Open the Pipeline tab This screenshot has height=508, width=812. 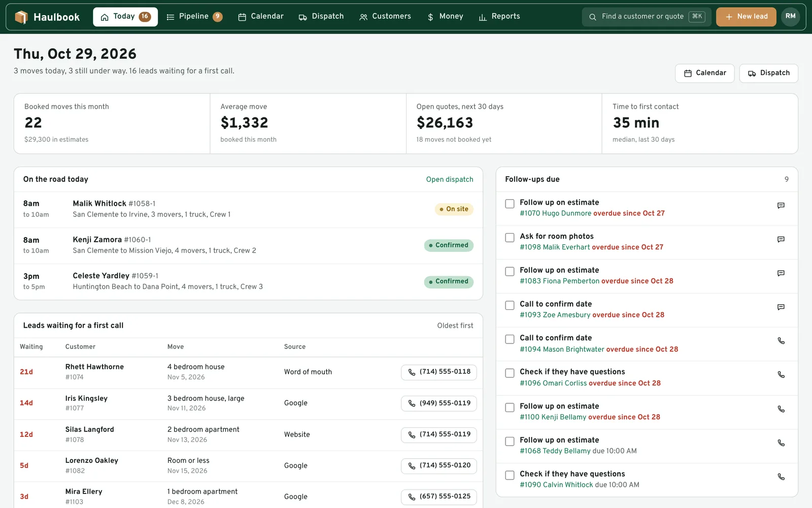[194, 17]
